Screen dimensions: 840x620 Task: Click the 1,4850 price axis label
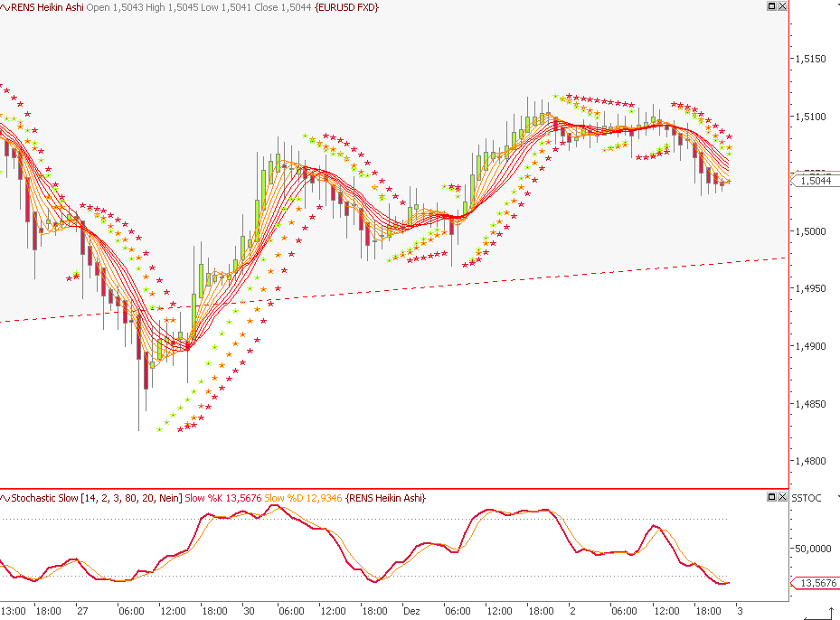(x=810, y=404)
